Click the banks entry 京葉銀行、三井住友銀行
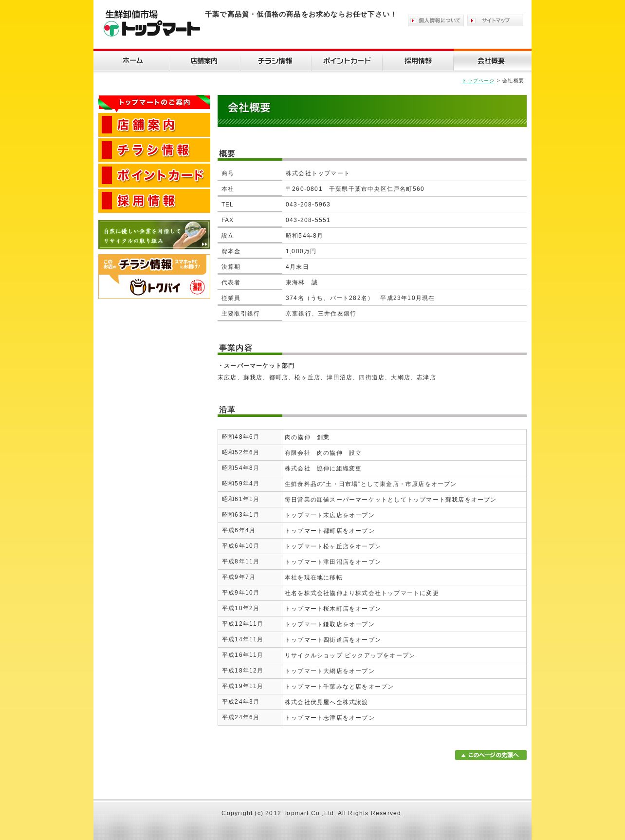 coord(321,314)
